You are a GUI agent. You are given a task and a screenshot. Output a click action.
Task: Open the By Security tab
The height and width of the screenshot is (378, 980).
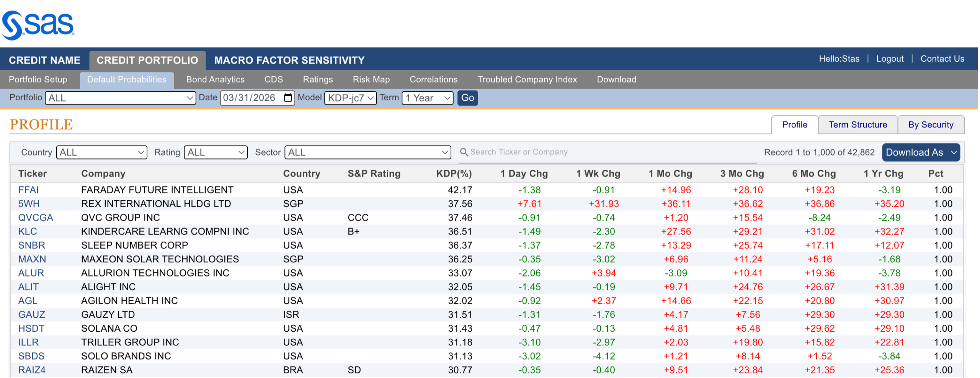(930, 125)
